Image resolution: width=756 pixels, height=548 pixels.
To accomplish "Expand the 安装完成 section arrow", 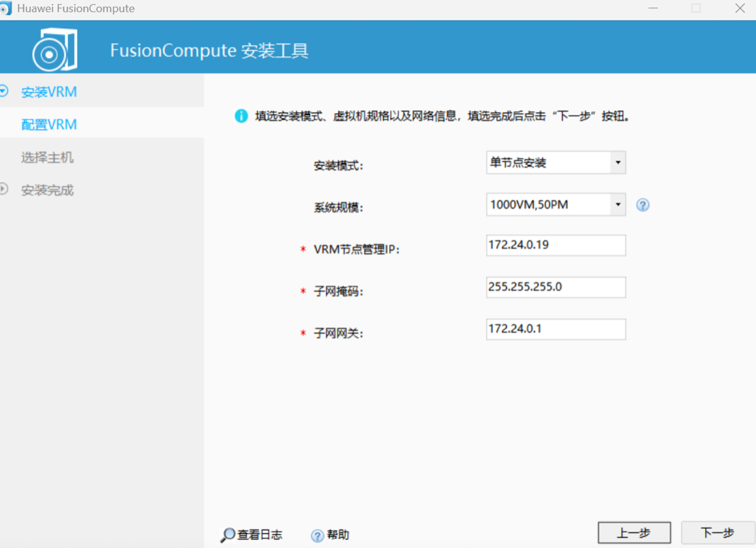I will click(x=4, y=189).
